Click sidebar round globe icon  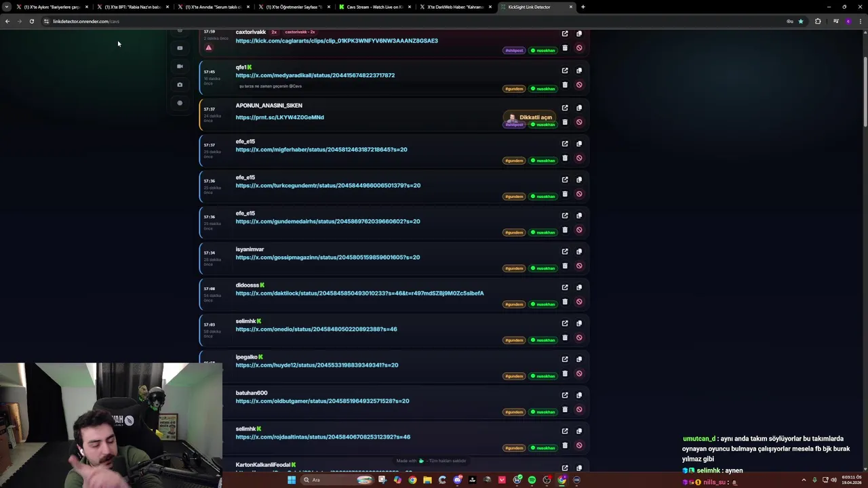point(180,103)
